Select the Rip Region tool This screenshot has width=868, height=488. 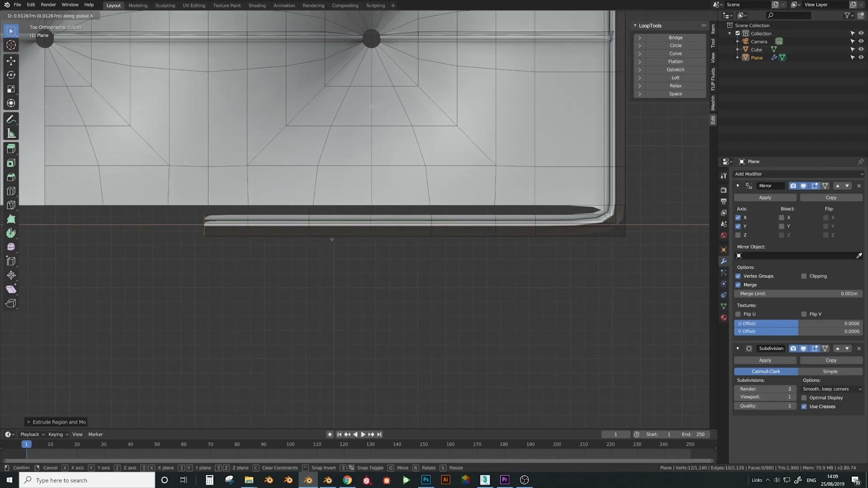pos(11,303)
